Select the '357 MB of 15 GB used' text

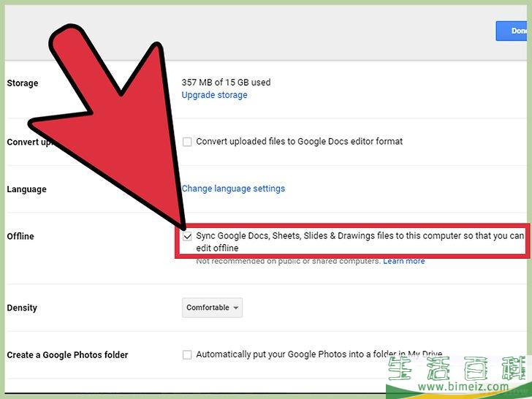226,82
